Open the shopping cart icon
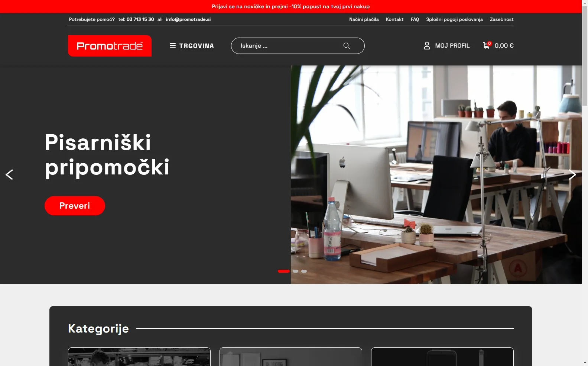The height and width of the screenshot is (366, 588). (487, 45)
